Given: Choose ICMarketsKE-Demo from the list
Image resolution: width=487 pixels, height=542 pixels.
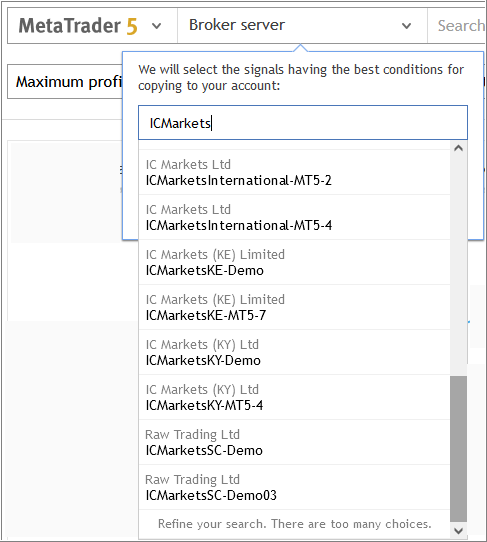Looking at the screenshot, I should 294,262.
